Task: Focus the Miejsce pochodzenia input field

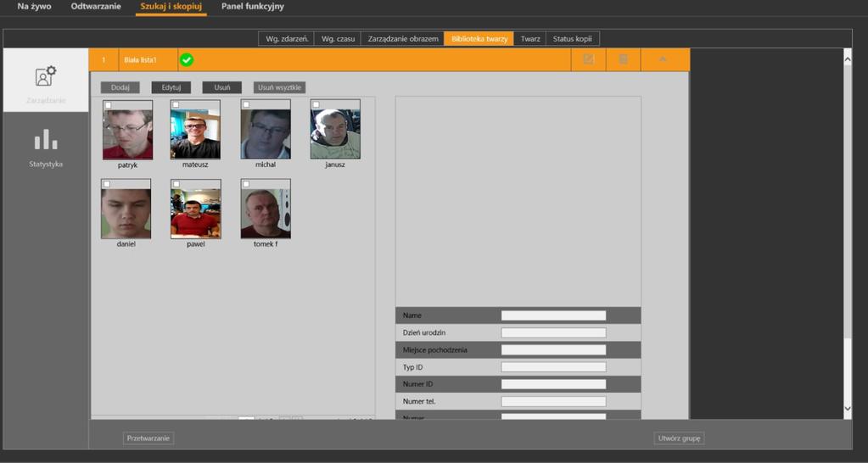Action: click(553, 350)
